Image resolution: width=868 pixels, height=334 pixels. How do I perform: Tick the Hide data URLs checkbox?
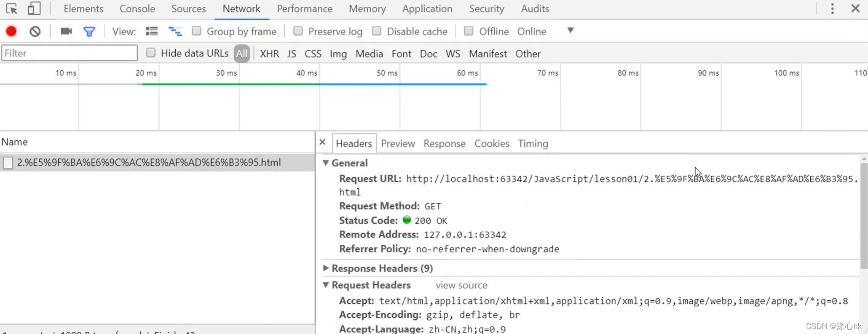[150, 53]
